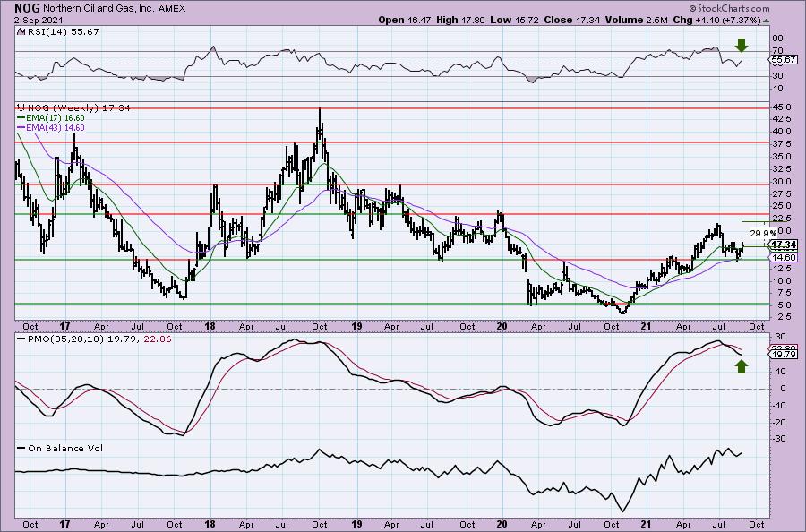
Task: Click the small icon before the RSI(14) label
Action: pos(20,31)
